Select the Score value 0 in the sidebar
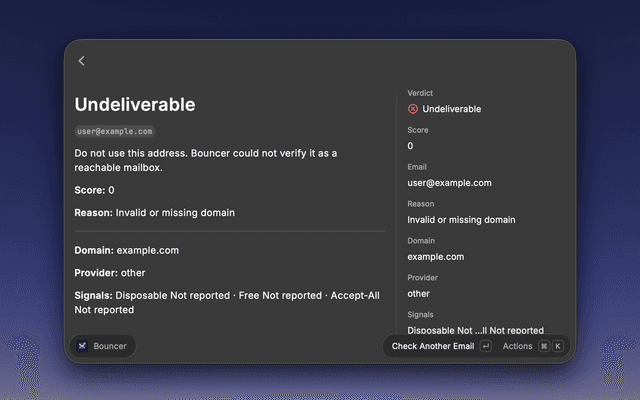 click(x=410, y=146)
